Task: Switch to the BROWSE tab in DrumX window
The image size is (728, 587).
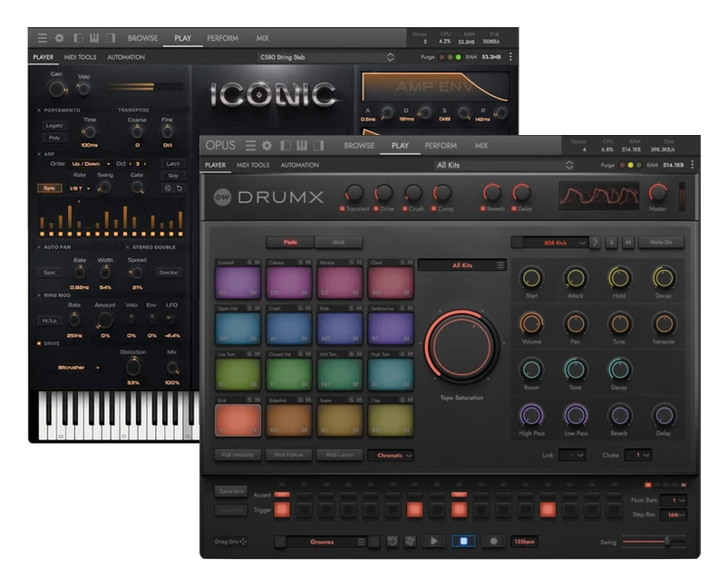Action: [359, 146]
